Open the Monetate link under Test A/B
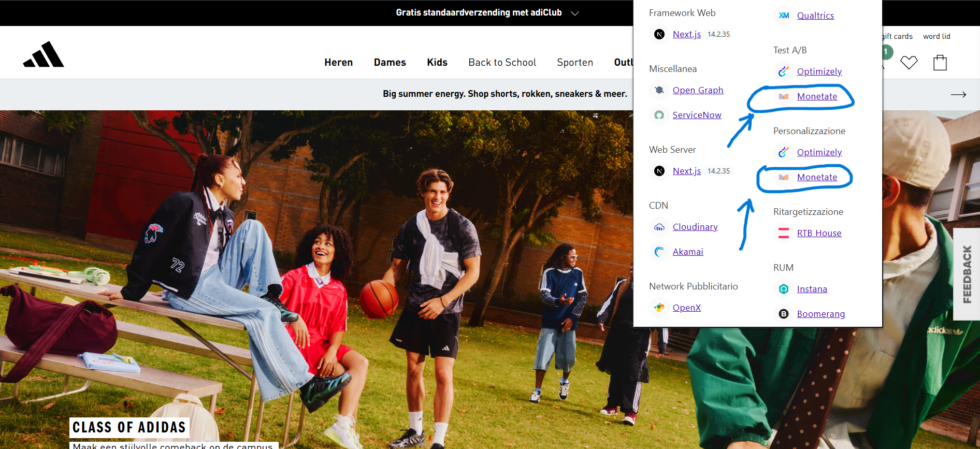980x449 pixels. point(817,96)
